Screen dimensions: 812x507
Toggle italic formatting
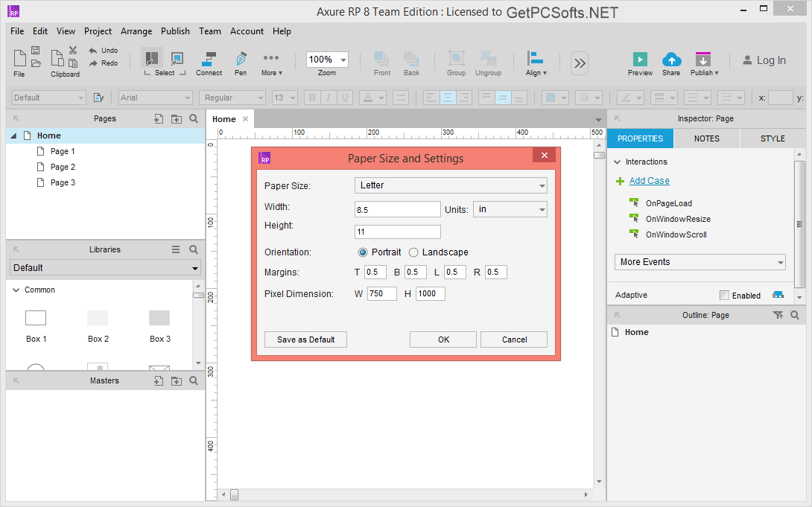click(x=329, y=98)
